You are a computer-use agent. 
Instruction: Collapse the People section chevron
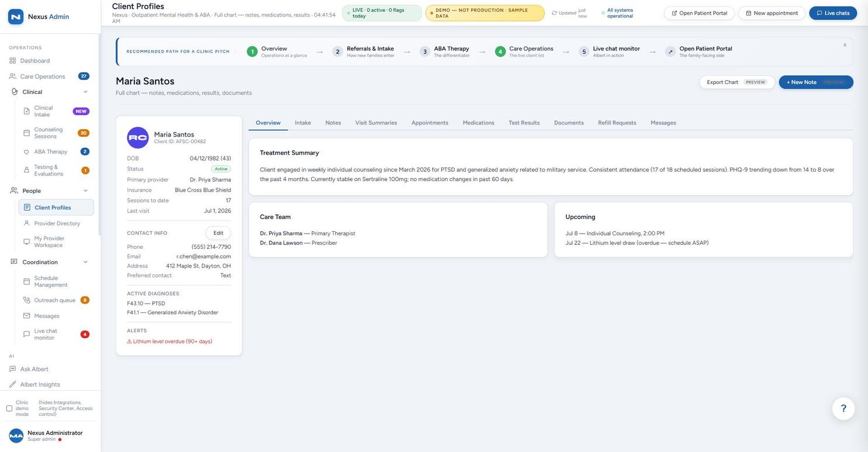(x=85, y=191)
